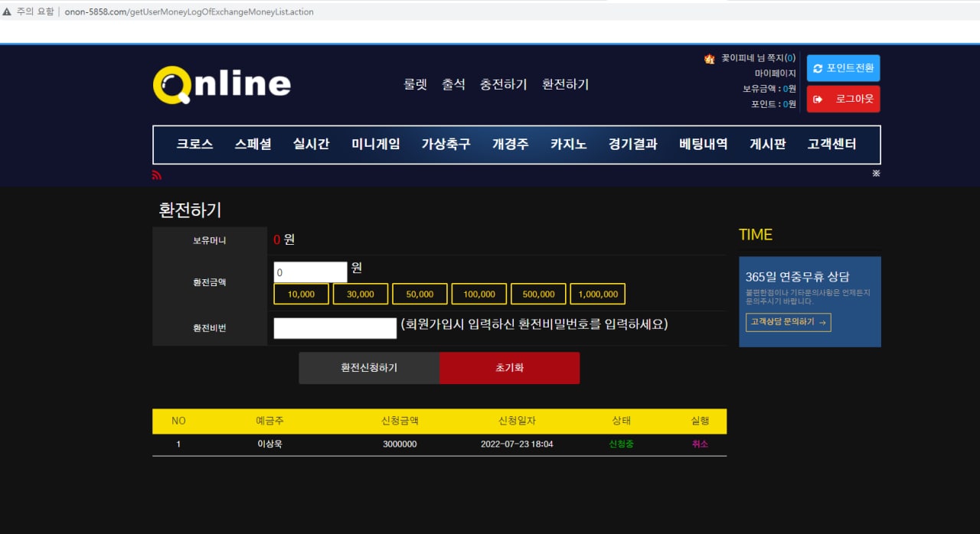
Task: Open the 미니게임 menu
Action: pyautogui.click(x=375, y=144)
